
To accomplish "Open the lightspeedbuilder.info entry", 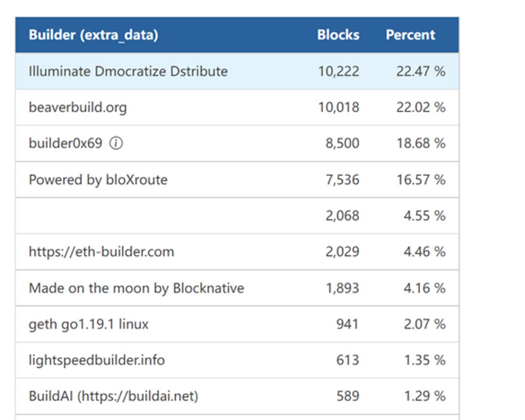I will pos(97,360).
